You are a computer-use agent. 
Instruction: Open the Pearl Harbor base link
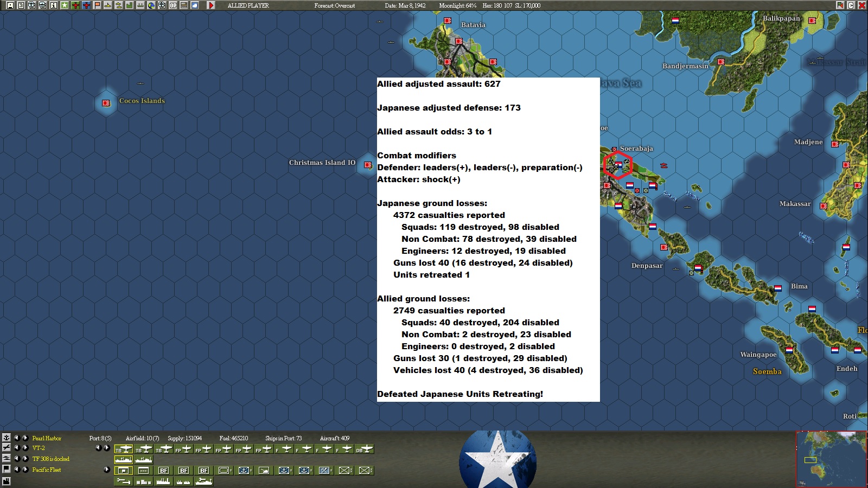47,438
